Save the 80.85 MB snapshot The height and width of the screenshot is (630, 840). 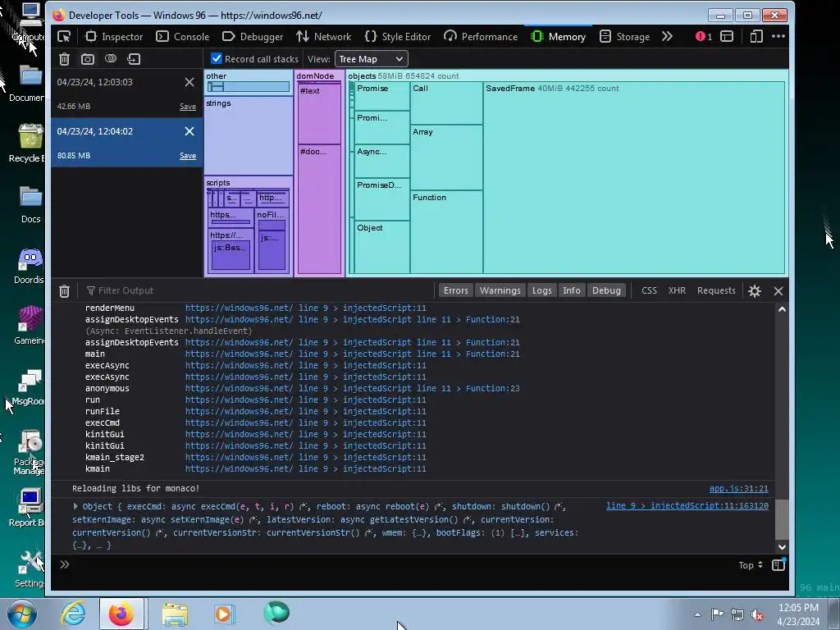pos(188,156)
